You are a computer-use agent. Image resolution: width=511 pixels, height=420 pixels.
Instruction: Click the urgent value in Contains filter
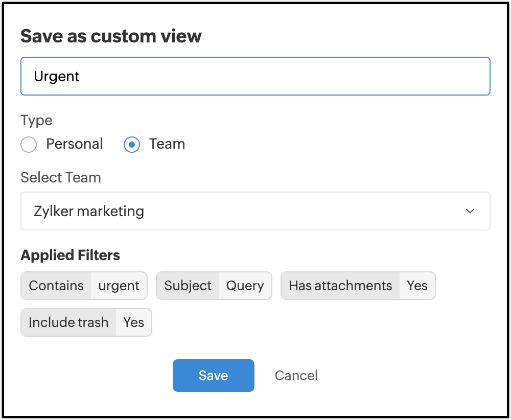tap(119, 286)
